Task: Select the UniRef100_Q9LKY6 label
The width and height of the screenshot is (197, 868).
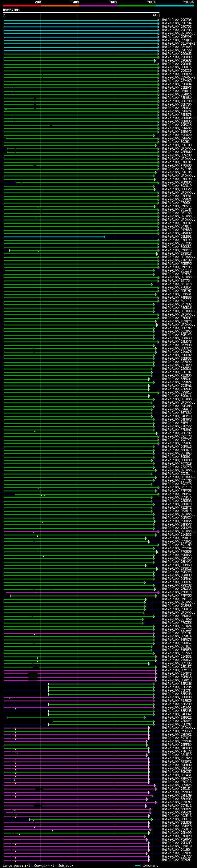Action: coord(177,342)
